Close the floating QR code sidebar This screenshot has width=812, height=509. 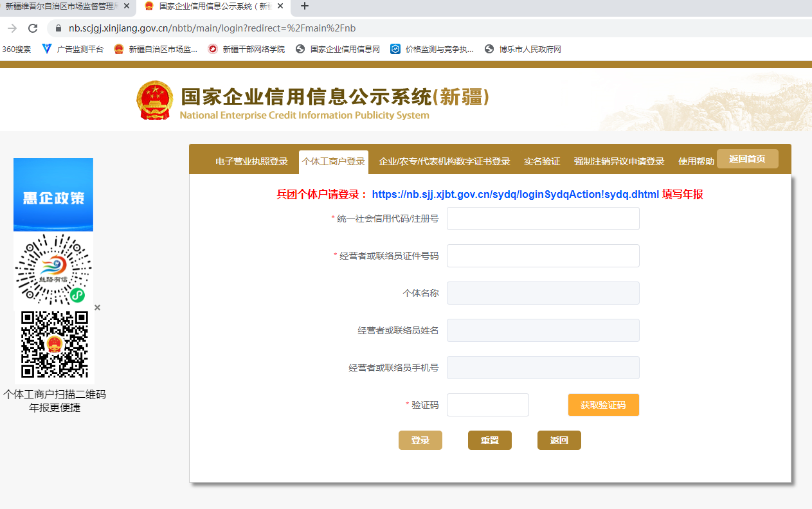(98, 308)
